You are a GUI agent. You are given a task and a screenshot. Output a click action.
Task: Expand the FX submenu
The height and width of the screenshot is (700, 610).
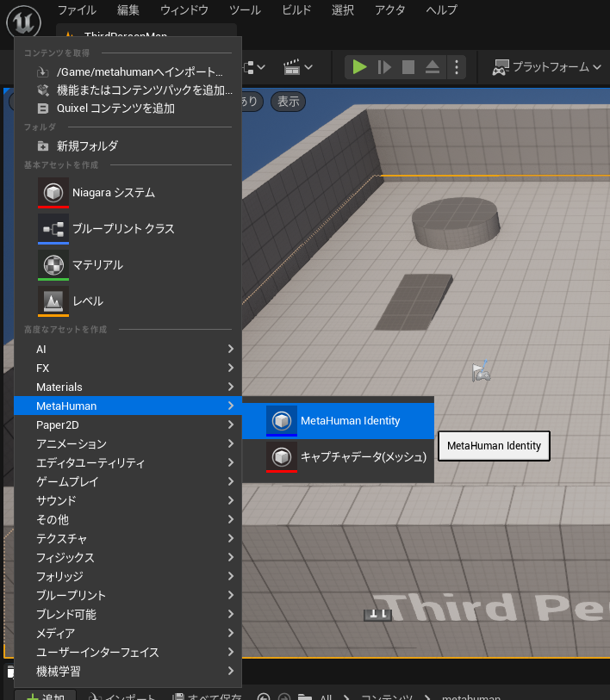coord(128,368)
